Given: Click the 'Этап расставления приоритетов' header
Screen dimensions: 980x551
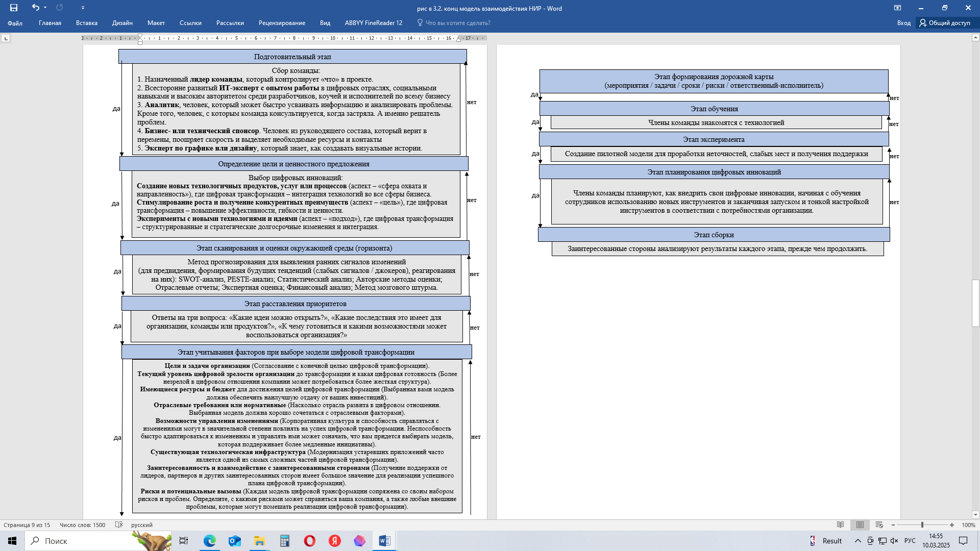Looking at the screenshot, I should (x=296, y=304).
